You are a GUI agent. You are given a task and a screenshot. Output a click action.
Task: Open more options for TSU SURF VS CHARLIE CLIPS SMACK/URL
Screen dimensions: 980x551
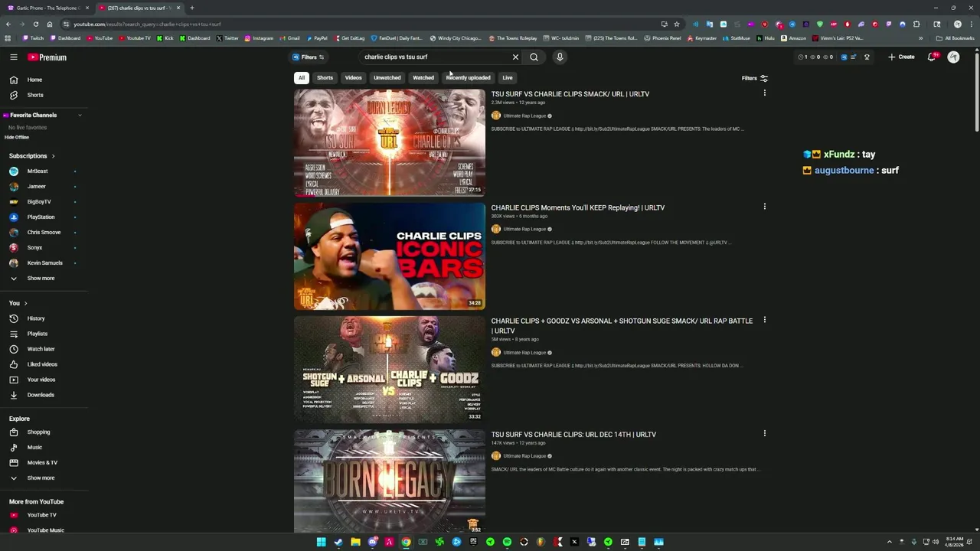[x=764, y=93]
